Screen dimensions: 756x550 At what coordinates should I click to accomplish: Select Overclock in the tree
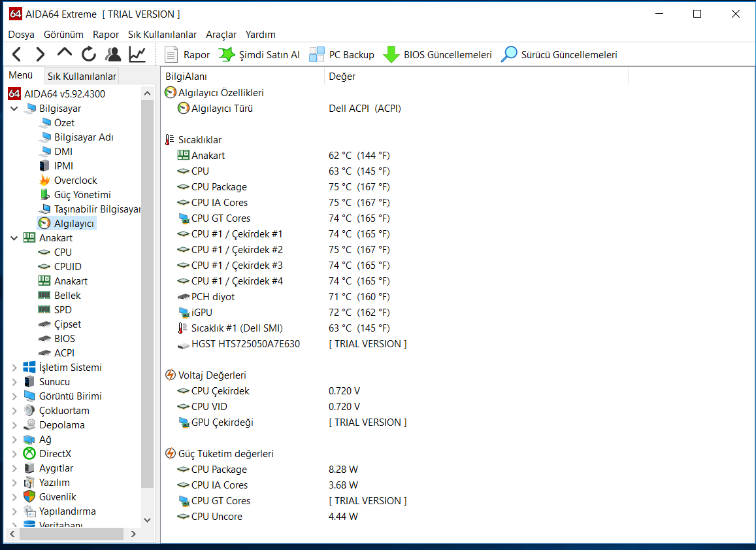(75, 180)
